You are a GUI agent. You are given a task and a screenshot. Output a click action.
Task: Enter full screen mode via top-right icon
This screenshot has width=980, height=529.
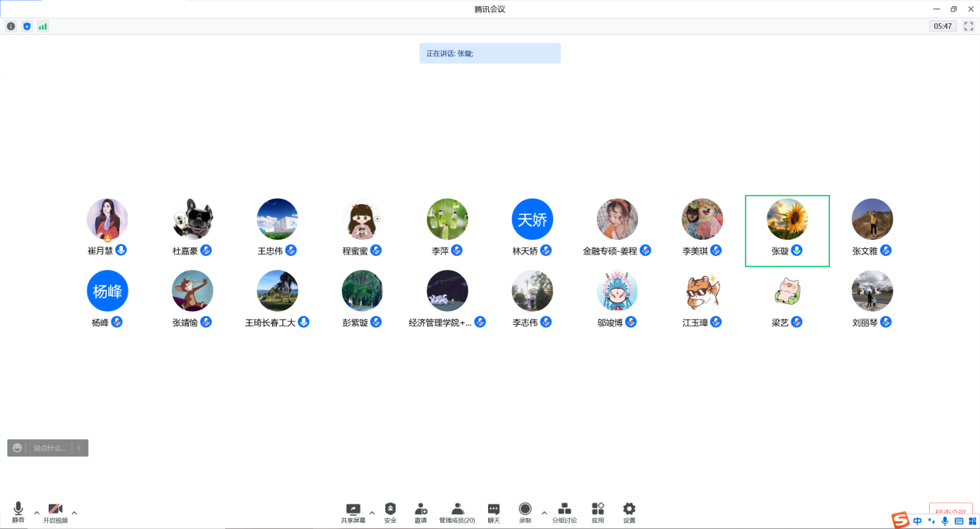[x=968, y=26]
